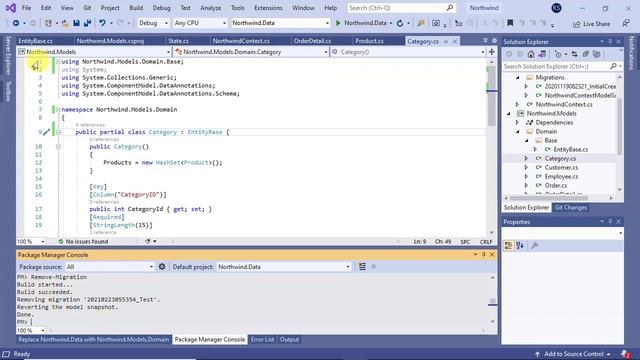Screen dimensions: 640x360
Task: Open the Any CPU platform dropdown
Action: [x=200, y=23]
